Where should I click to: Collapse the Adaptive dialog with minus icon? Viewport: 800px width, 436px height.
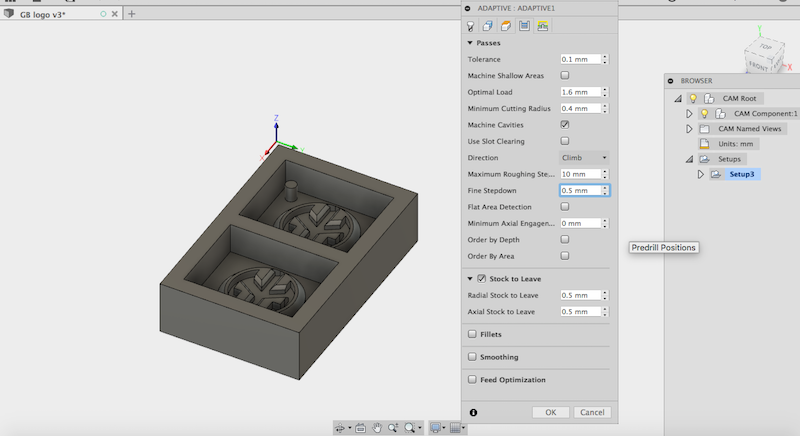pos(467,8)
